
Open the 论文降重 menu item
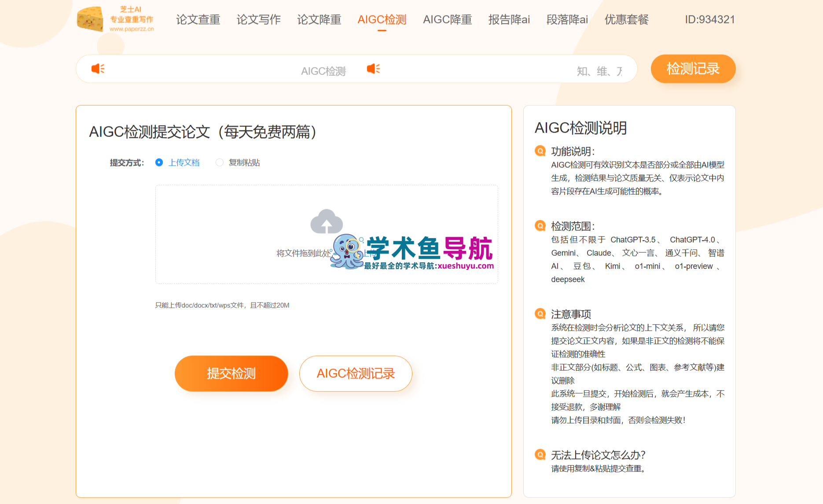[319, 19]
